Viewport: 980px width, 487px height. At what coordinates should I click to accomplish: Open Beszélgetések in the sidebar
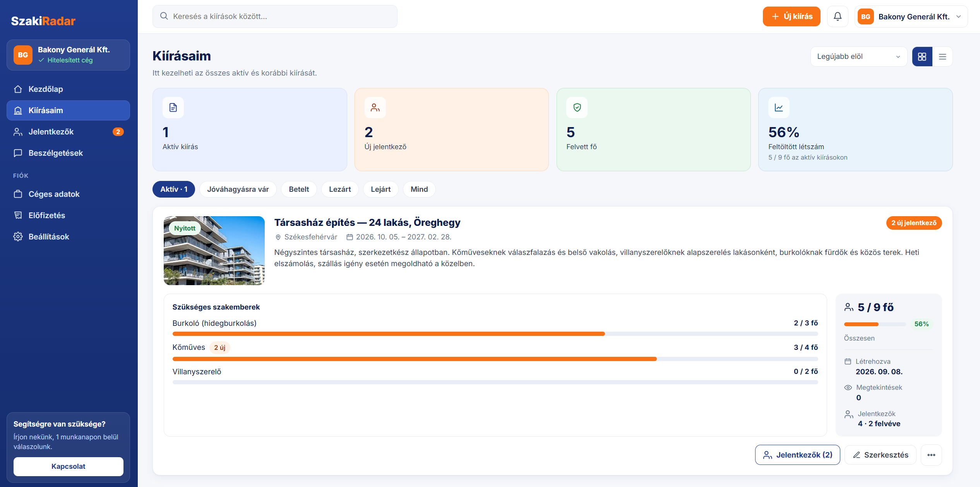(x=68, y=153)
